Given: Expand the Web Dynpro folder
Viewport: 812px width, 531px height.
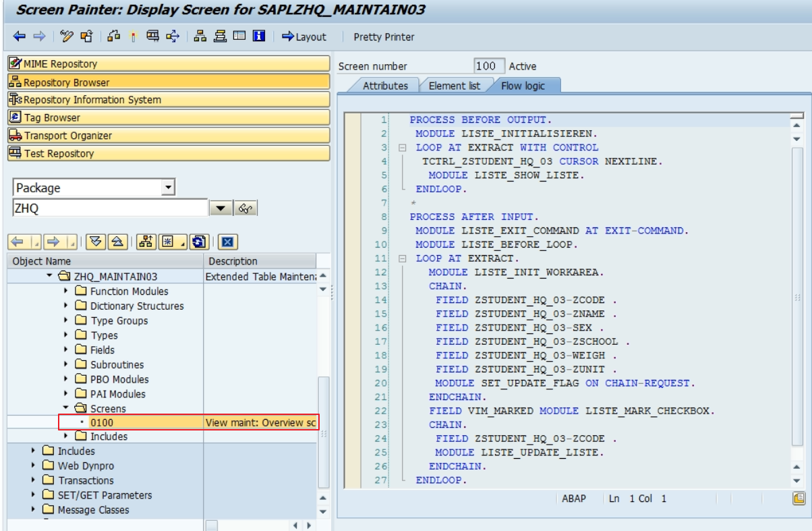Looking at the screenshot, I should 33,466.
